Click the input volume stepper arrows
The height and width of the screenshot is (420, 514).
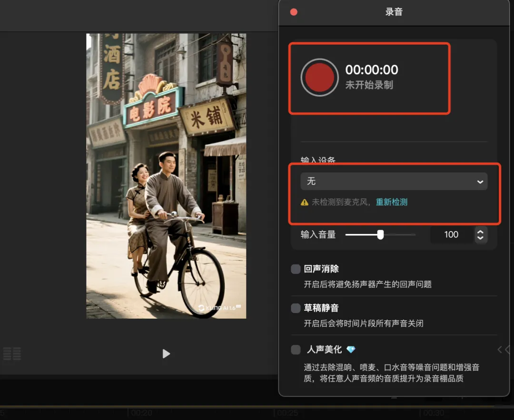click(x=480, y=234)
